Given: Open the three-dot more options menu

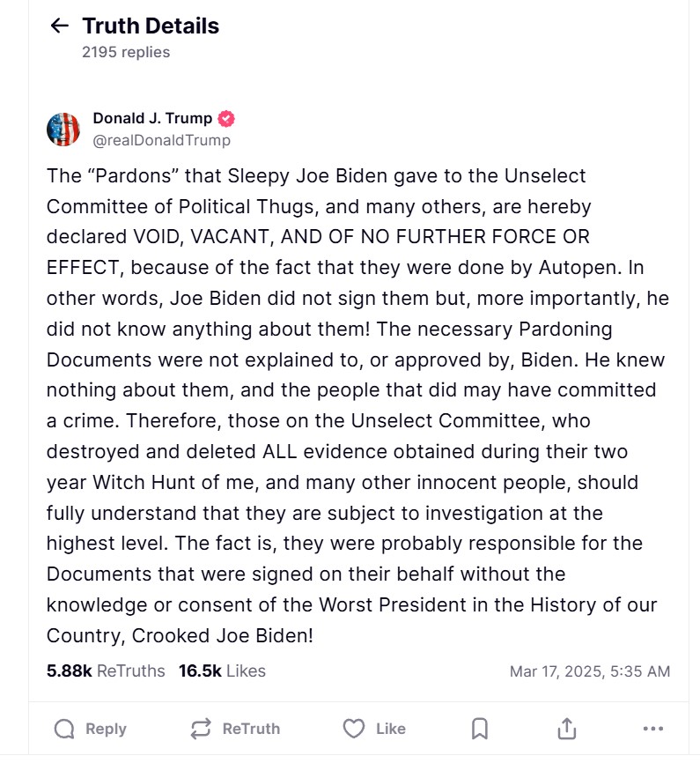Looking at the screenshot, I should tap(653, 729).
